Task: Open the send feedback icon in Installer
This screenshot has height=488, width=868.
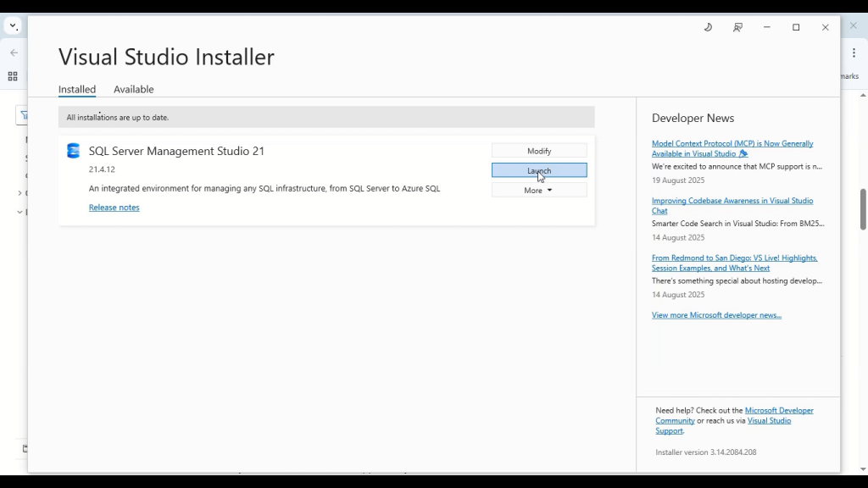Action: [737, 27]
